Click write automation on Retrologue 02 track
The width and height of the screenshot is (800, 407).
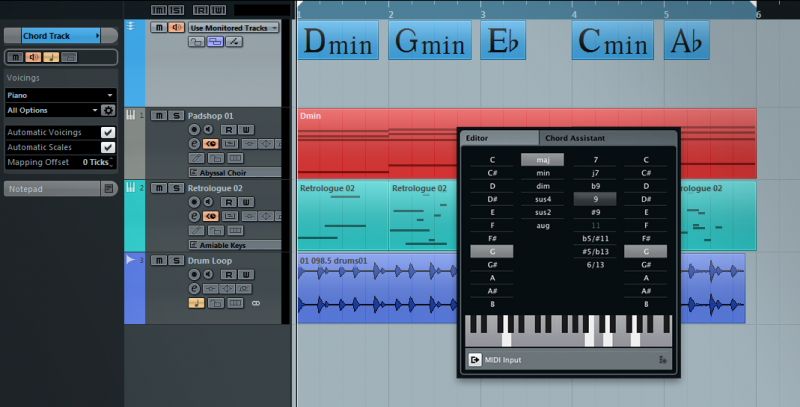tap(246, 202)
